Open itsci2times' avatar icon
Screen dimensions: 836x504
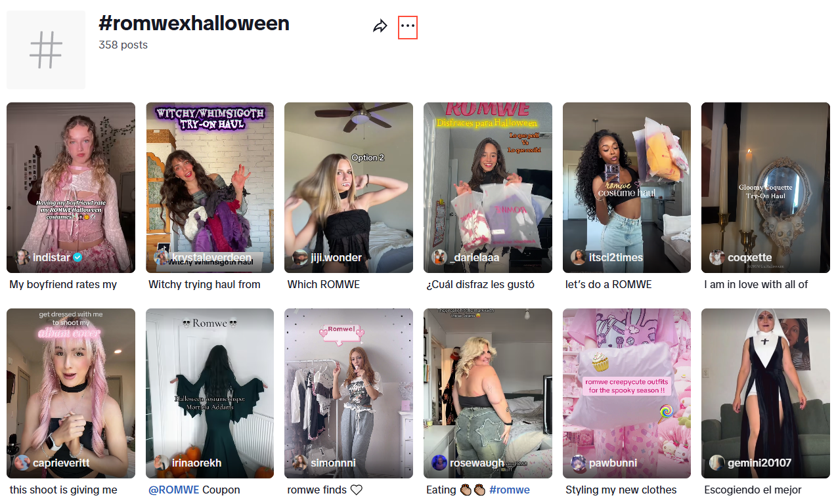[x=579, y=257]
